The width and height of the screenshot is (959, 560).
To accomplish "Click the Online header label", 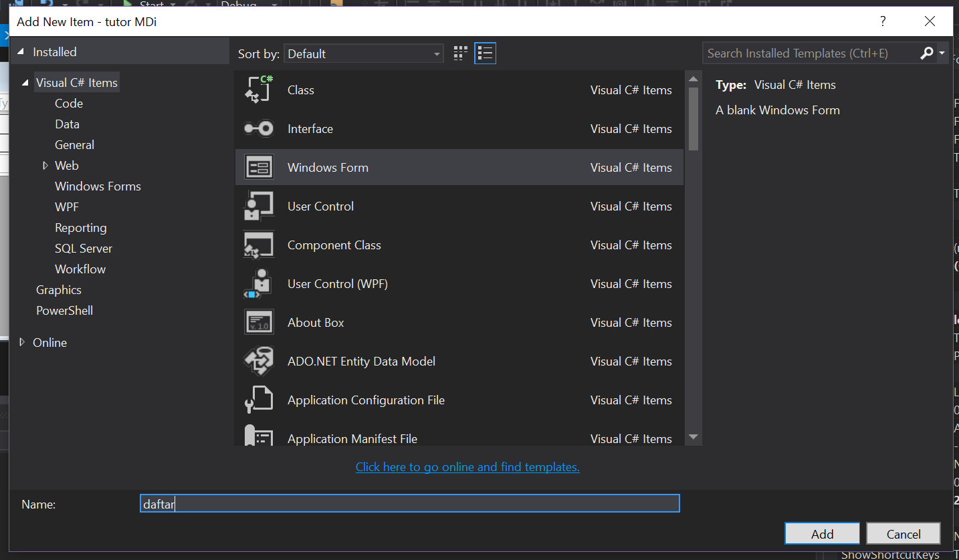I will [x=50, y=342].
